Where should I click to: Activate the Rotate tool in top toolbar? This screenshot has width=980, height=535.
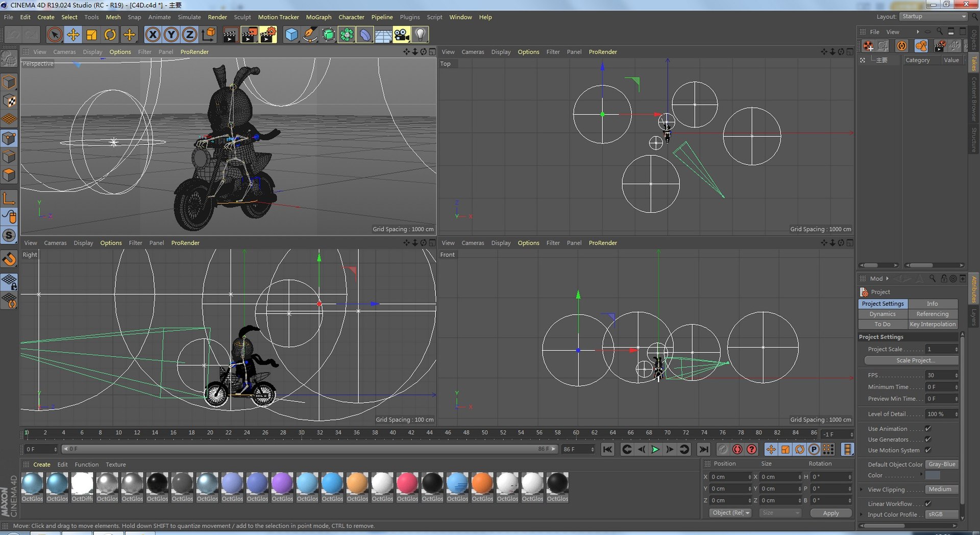(x=110, y=35)
